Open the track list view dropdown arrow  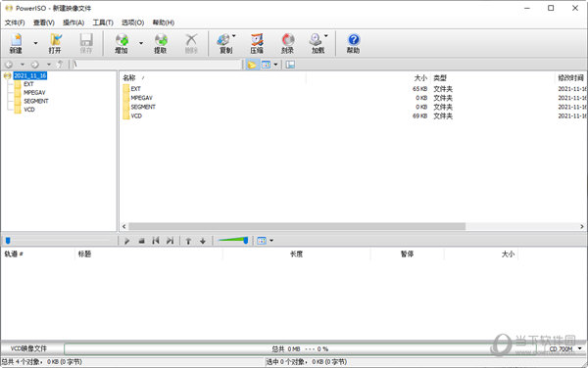pyautogui.click(x=271, y=241)
